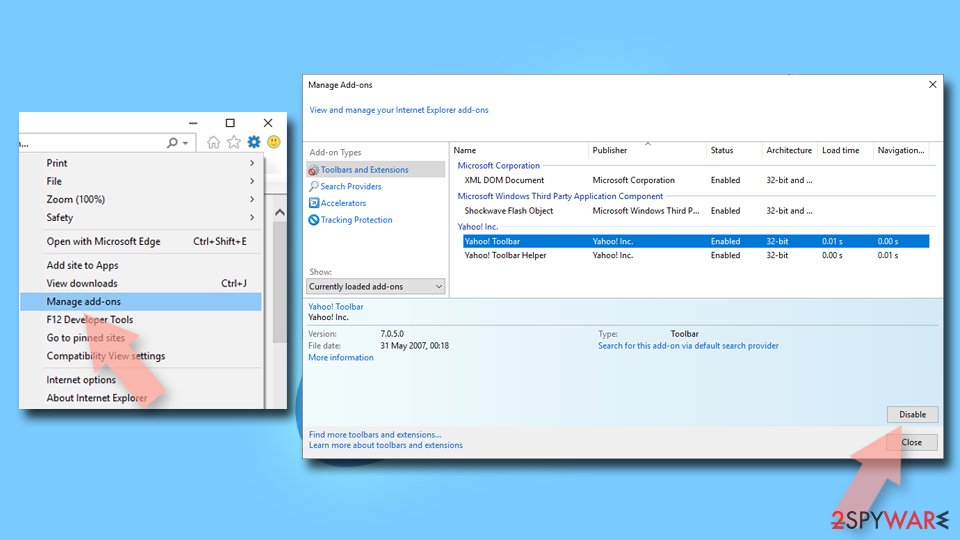Select the Yahoo! Toolbar Helper row

pyautogui.click(x=696, y=255)
